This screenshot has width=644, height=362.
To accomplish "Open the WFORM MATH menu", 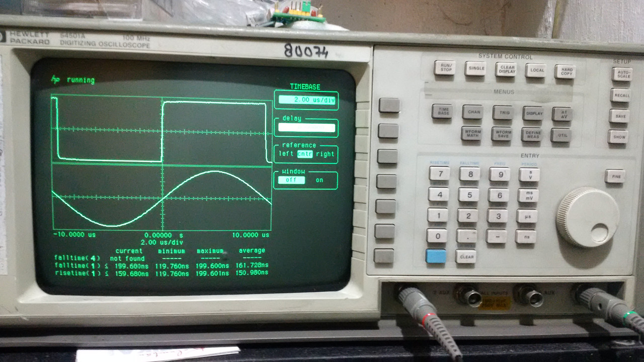I will coord(471,133).
